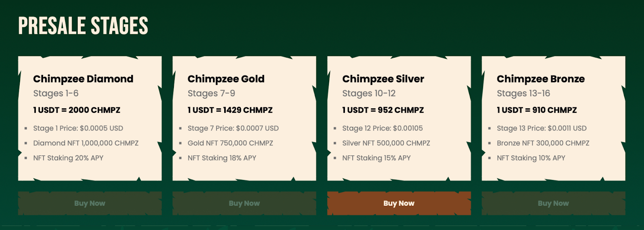Click the 1 USDT = 2000 CHMPZ rate
This screenshot has height=230, width=644.
[x=76, y=110]
